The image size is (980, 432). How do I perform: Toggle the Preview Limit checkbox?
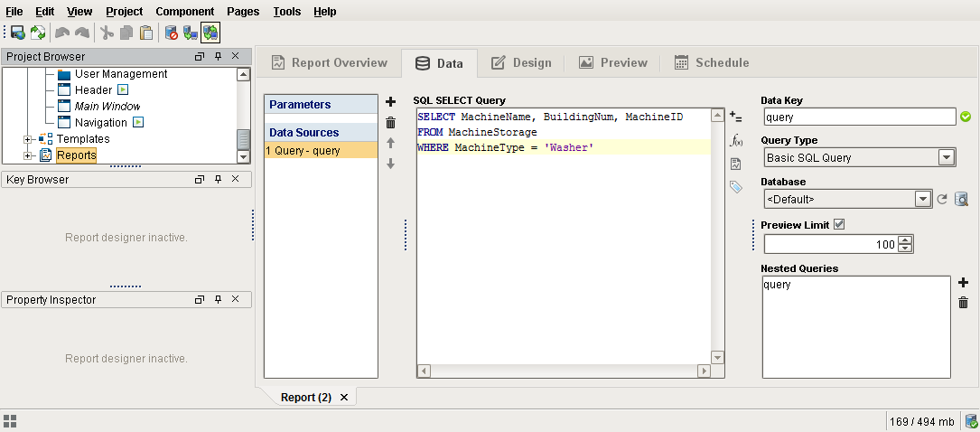coord(839,224)
